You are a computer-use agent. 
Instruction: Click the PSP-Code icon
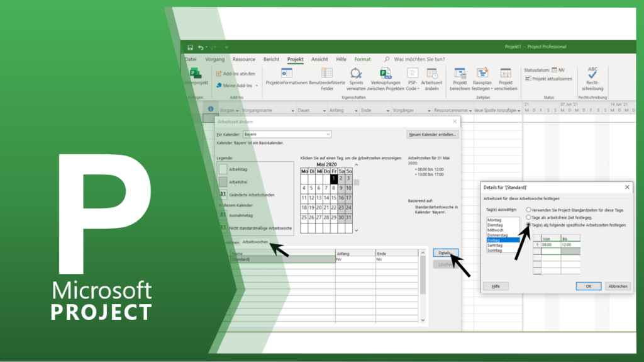pyautogui.click(x=413, y=73)
